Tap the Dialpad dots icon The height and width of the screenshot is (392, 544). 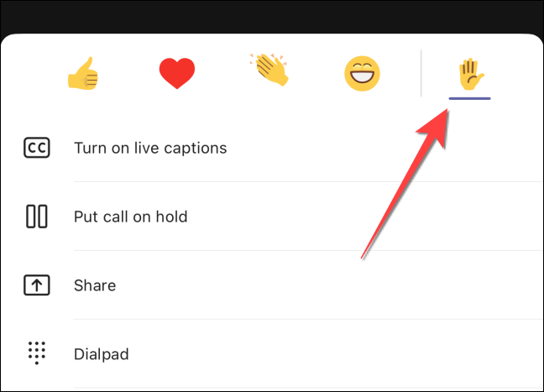click(37, 353)
